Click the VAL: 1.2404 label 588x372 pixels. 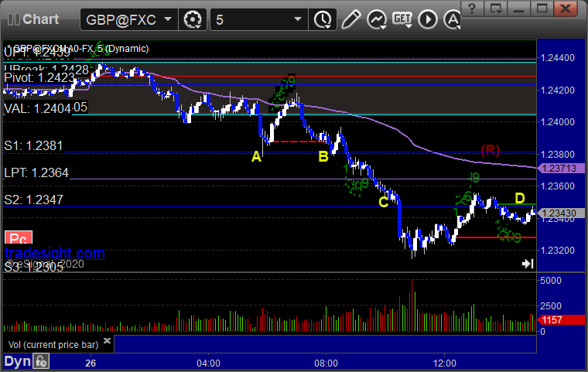37,109
